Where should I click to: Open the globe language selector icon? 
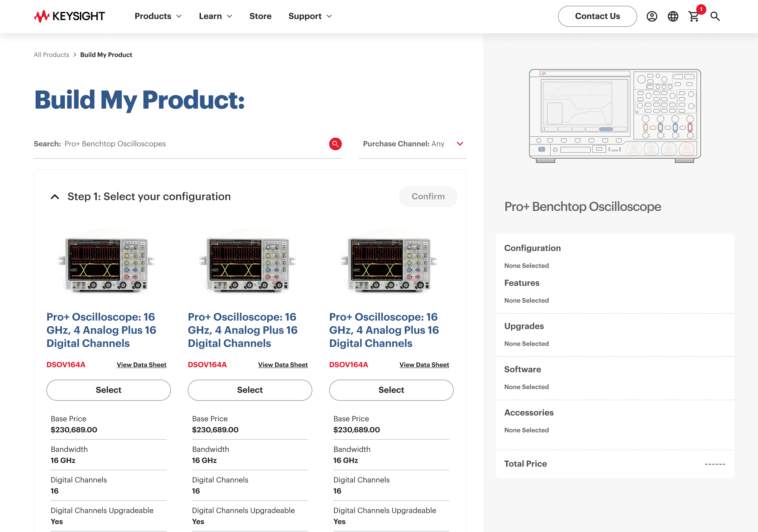[673, 16]
